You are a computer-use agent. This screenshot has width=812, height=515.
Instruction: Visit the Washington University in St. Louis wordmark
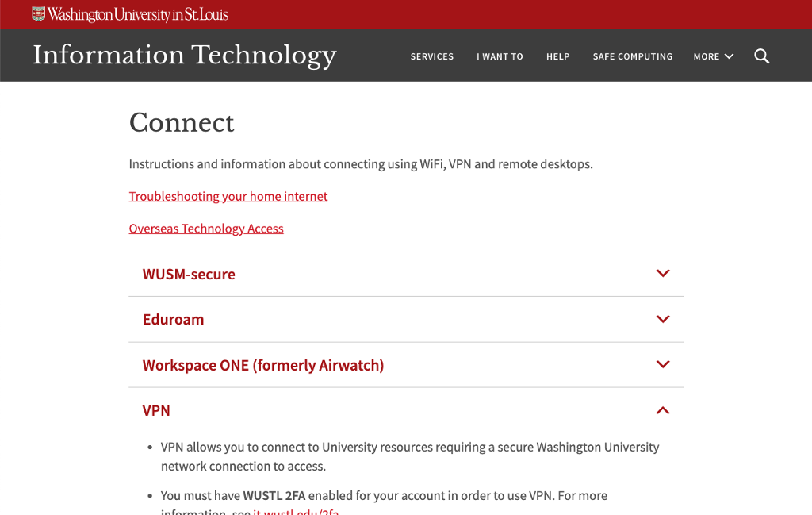pos(138,14)
